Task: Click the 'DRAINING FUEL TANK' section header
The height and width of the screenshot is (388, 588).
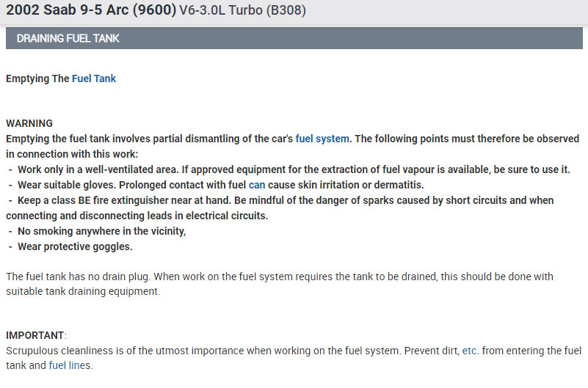Action: (68, 38)
